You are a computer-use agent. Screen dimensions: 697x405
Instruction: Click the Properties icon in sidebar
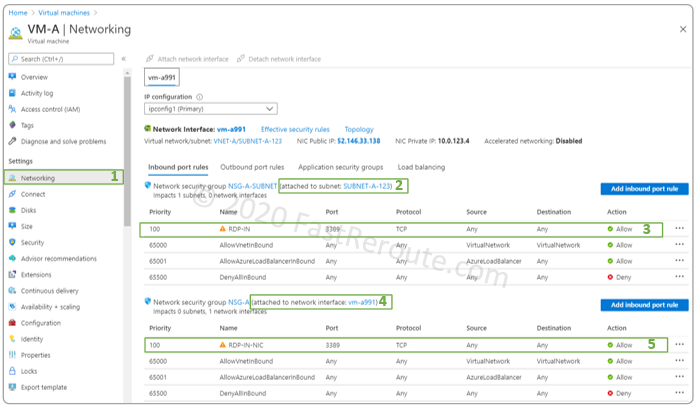pos(12,355)
